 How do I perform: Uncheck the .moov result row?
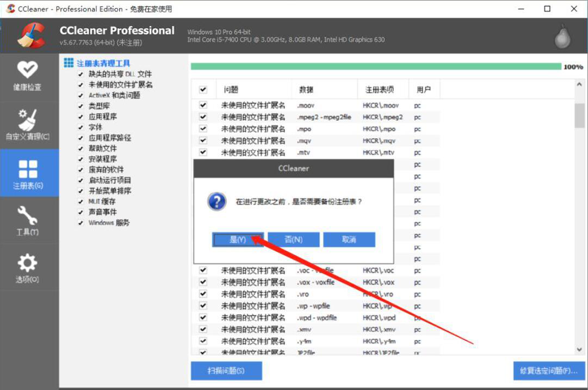coord(203,105)
